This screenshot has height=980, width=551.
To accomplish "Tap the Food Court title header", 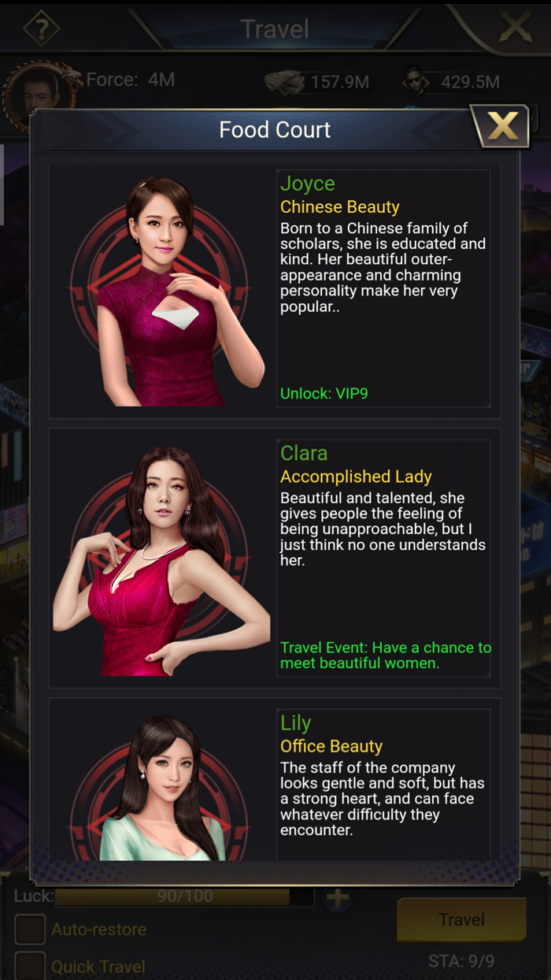I will pos(275,129).
